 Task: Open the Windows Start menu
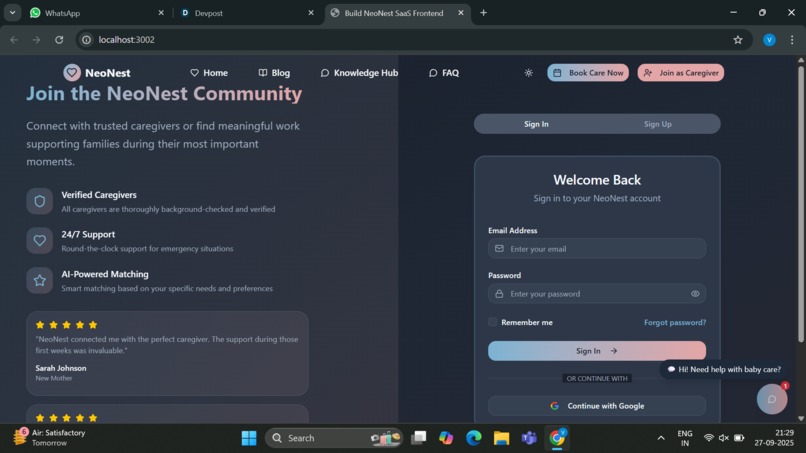click(249, 438)
